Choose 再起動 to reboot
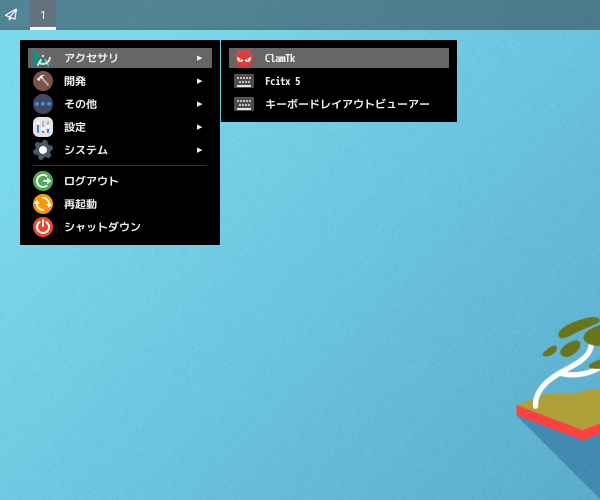Viewport: 600px width, 500px height. click(120, 204)
